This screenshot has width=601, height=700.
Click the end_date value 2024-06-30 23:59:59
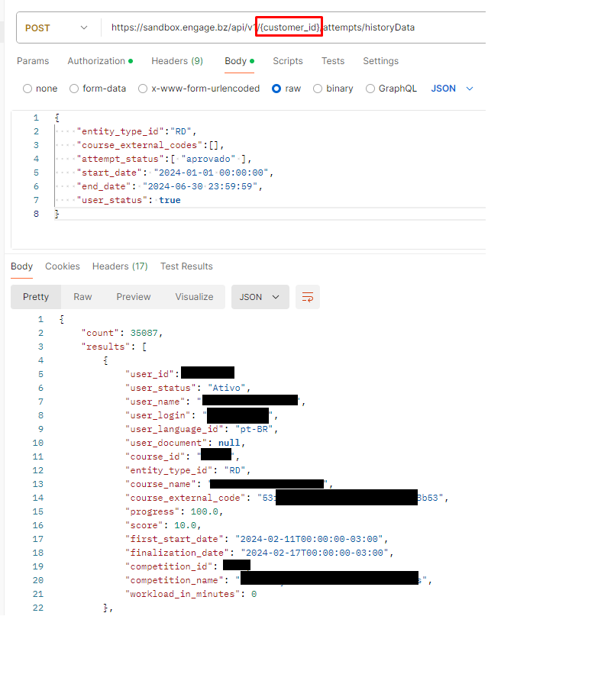[200, 186]
